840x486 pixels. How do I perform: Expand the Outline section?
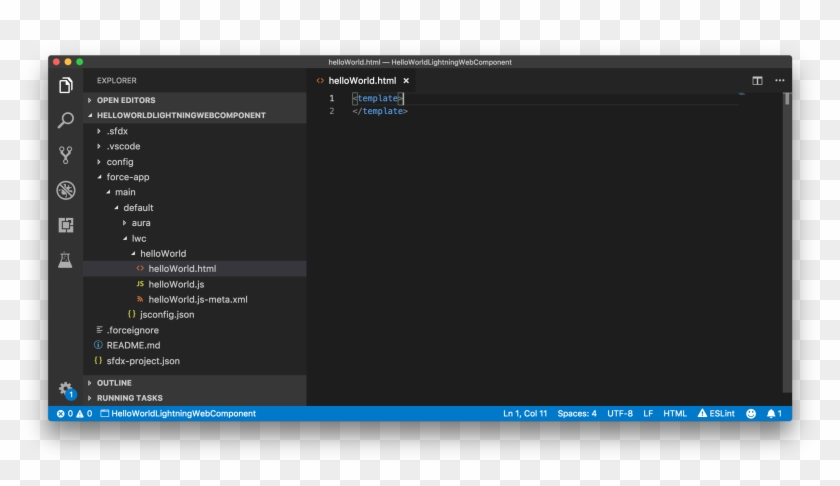point(194,383)
